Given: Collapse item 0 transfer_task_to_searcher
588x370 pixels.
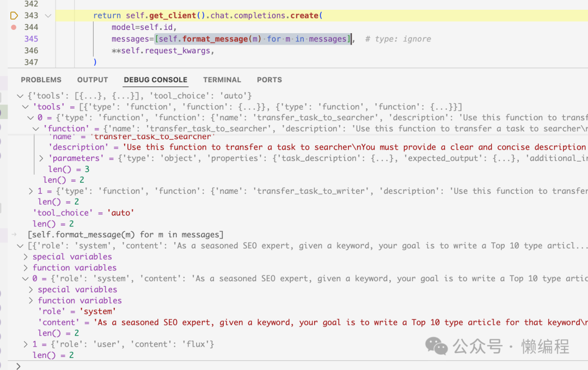Looking at the screenshot, I should tap(31, 118).
